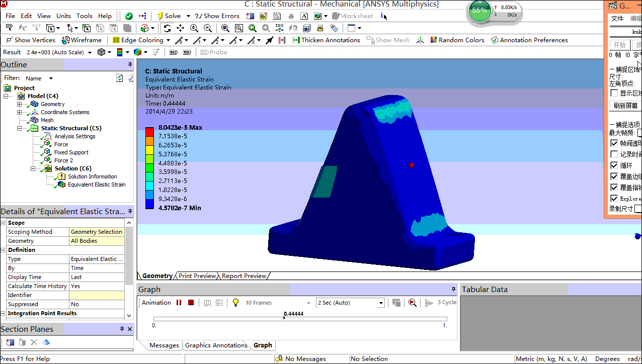
Task: Click the animation time slider track
Action: click(x=300, y=319)
